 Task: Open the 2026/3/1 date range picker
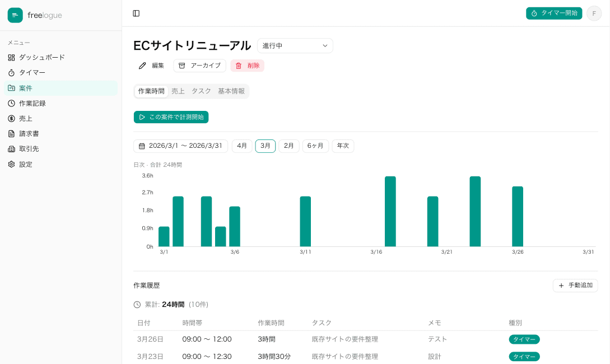coord(180,146)
